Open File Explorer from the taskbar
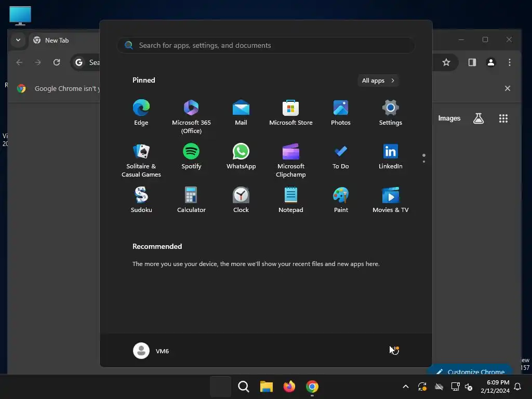The image size is (532, 399). pos(267,387)
